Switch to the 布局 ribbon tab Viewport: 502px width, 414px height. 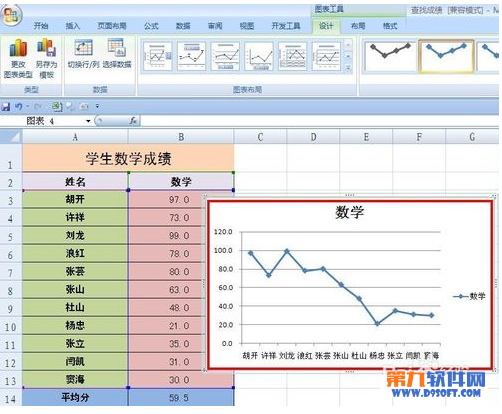click(358, 26)
